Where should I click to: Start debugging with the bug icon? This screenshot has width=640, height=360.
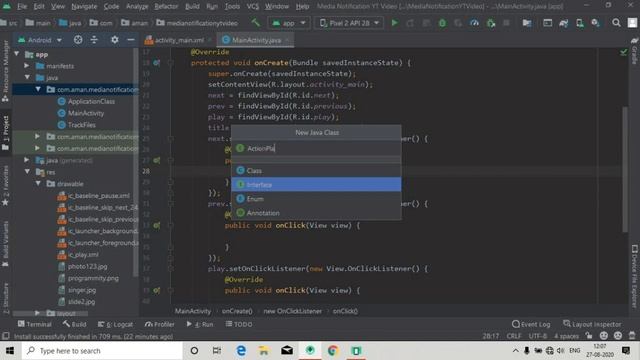tap(442, 23)
